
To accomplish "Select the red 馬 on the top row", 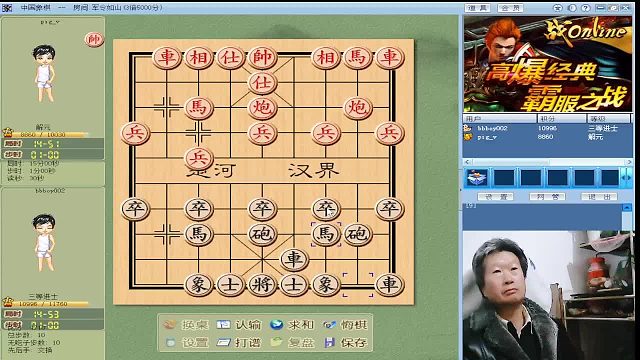I will click(x=358, y=57).
